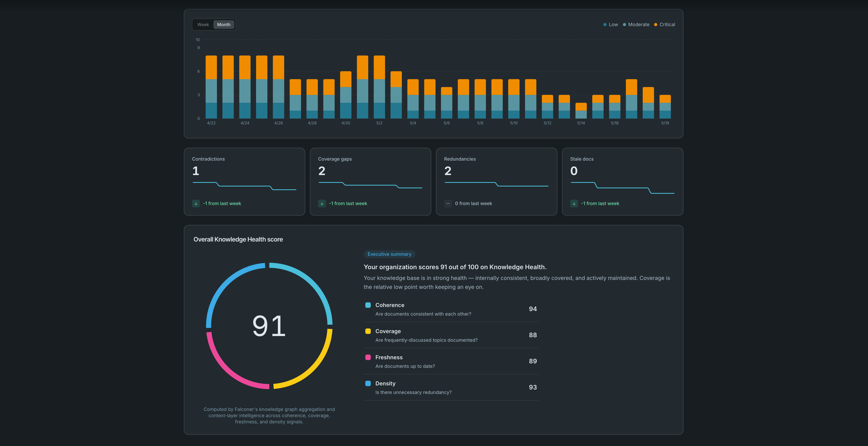Click the Stale docs sparkline chart
The height and width of the screenshot is (446, 868).
tap(622, 188)
